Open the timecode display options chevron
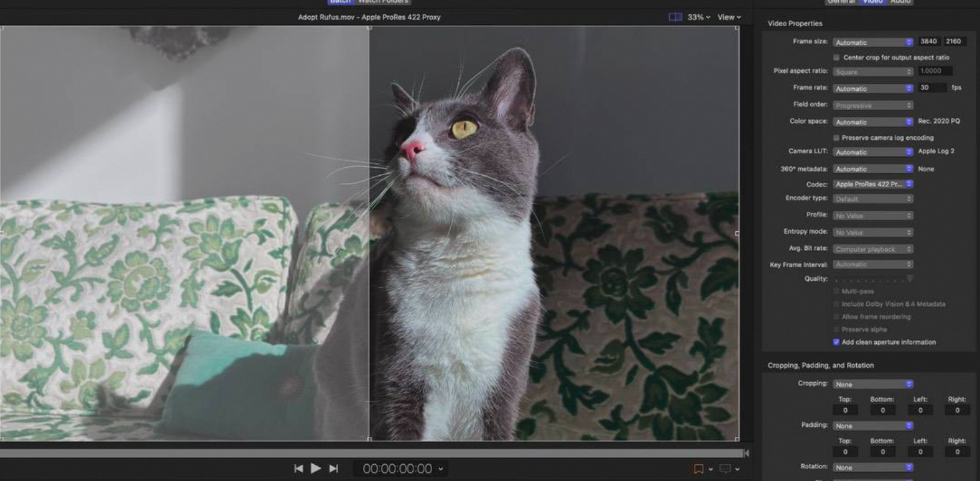Viewport: 980px width, 481px height. (441, 469)
